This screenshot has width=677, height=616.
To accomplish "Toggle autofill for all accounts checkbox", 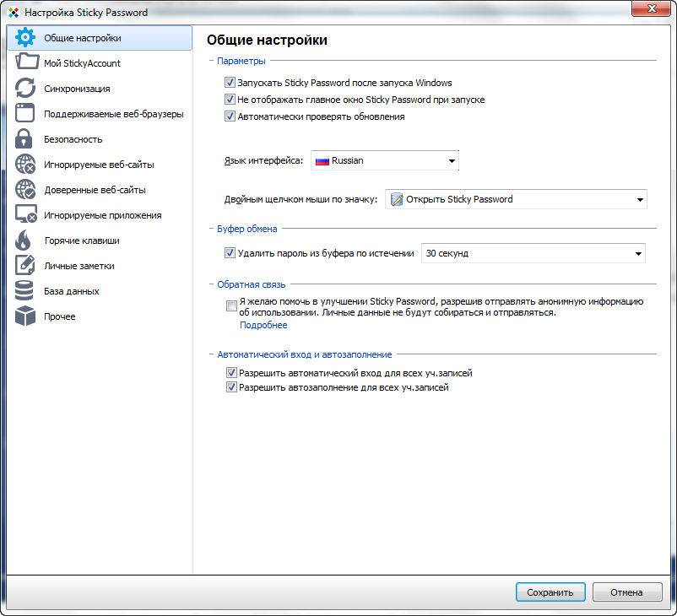I will (231, 386).
